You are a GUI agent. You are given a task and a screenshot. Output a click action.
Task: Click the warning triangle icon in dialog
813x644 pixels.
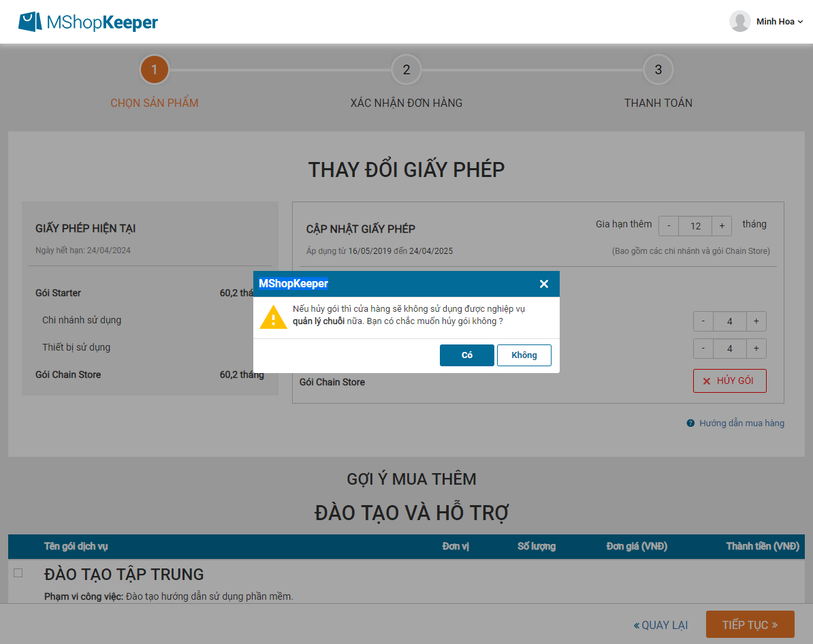[273, 317]
